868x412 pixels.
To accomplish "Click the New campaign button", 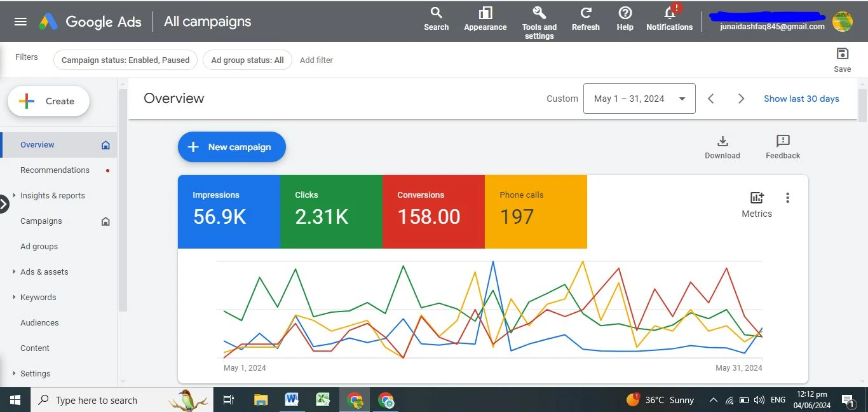I will pos(232,147).
